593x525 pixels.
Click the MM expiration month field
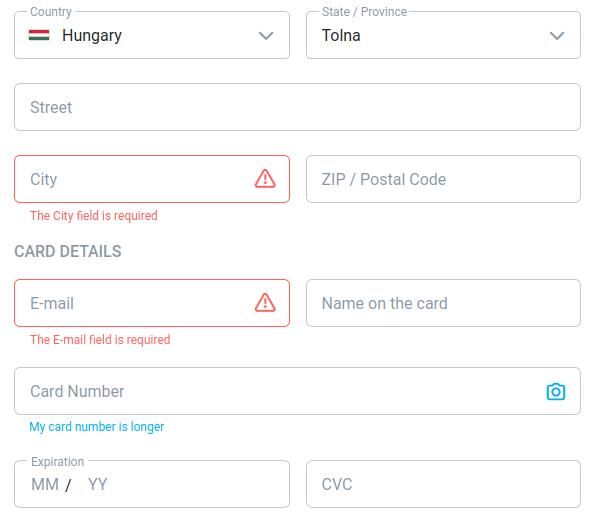45,484
